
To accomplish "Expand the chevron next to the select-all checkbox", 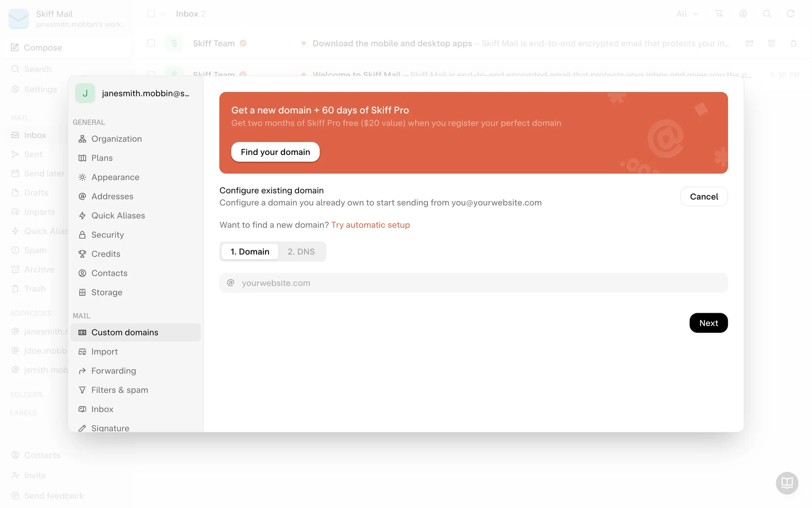I will coord(162,14).
